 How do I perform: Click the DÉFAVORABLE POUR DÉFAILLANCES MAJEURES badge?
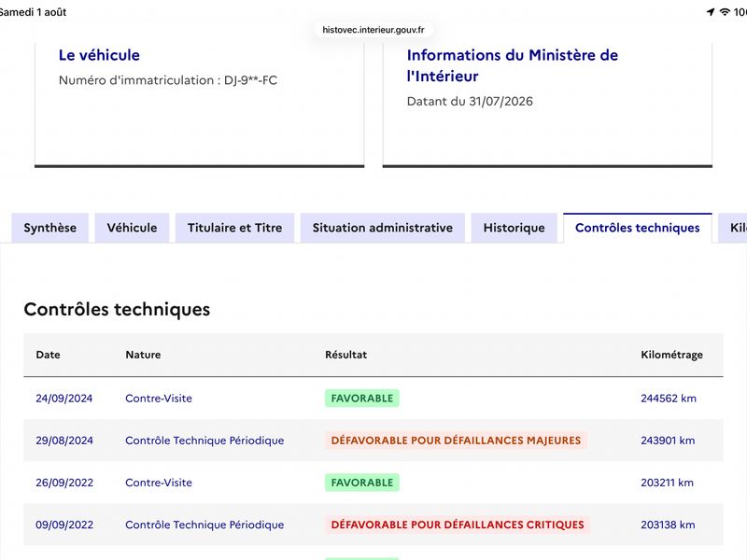point(456,441)
